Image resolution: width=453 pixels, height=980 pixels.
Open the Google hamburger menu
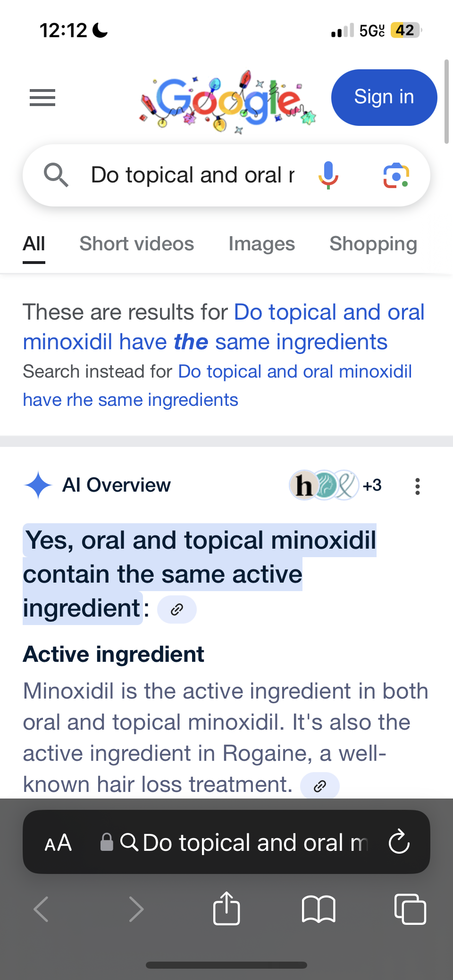click(x=42, y=98)
